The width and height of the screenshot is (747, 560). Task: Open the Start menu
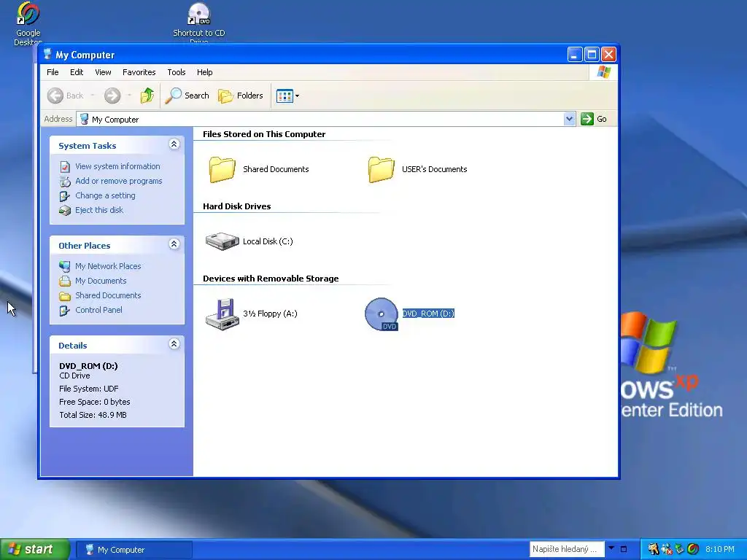coord(35,550)
